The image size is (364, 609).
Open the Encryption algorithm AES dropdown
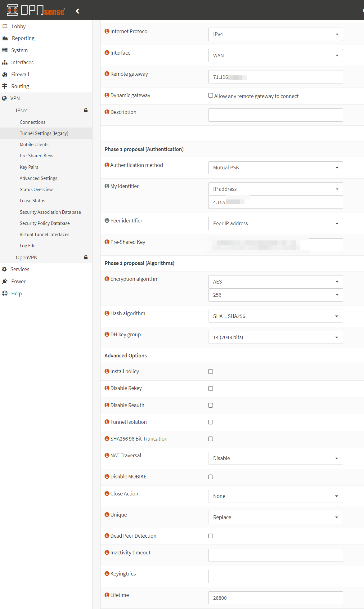(x=276, y=282)
